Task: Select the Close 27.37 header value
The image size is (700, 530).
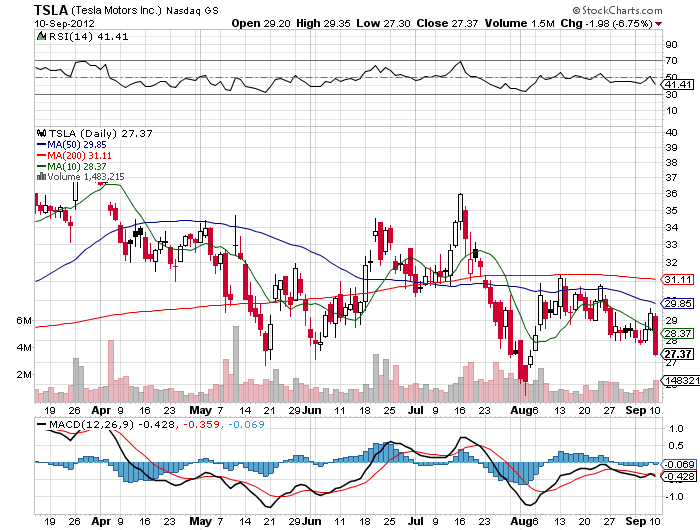Action: tap(447, 24)
